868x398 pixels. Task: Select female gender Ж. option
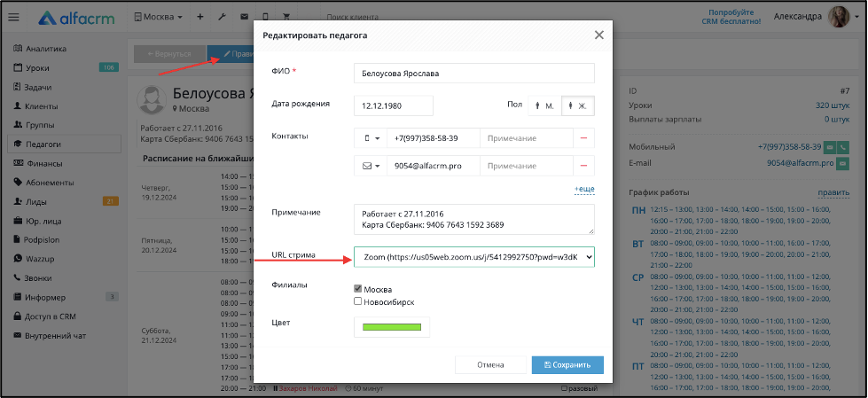[x=578, y=105]
